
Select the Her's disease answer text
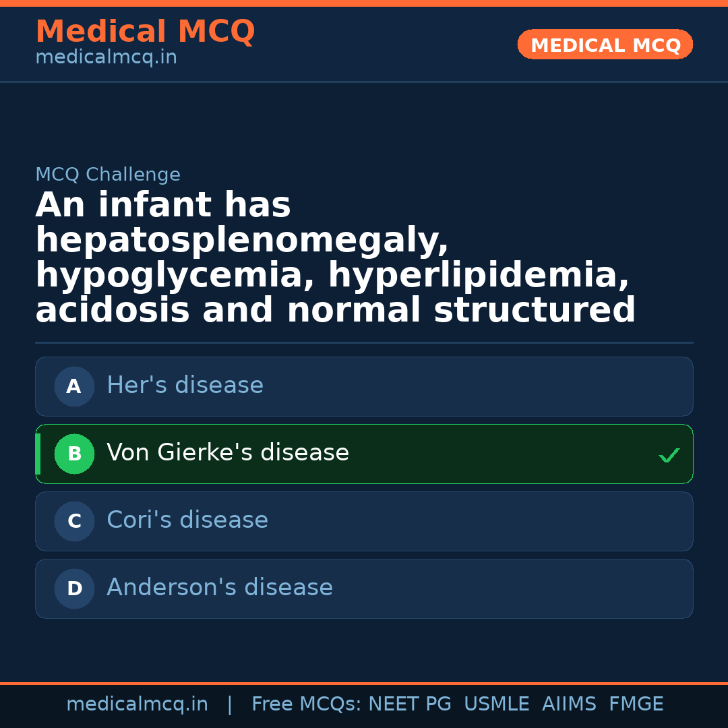[x=185, y=386]
